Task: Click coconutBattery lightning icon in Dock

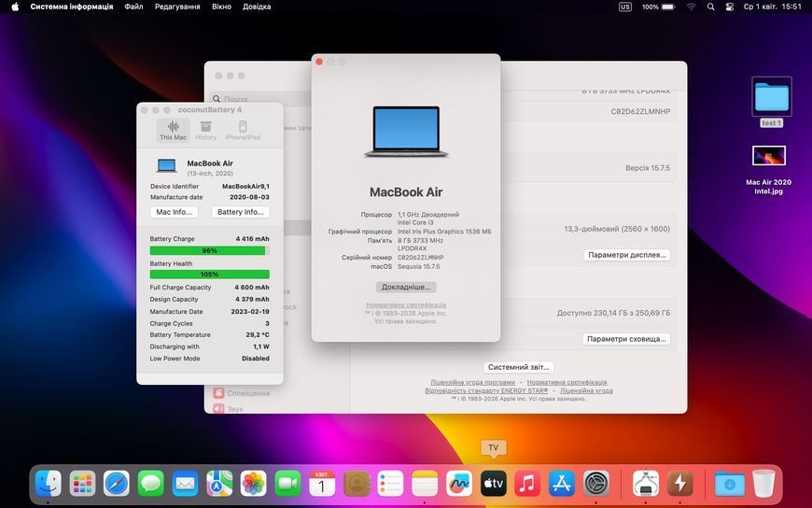Action: 680,483
